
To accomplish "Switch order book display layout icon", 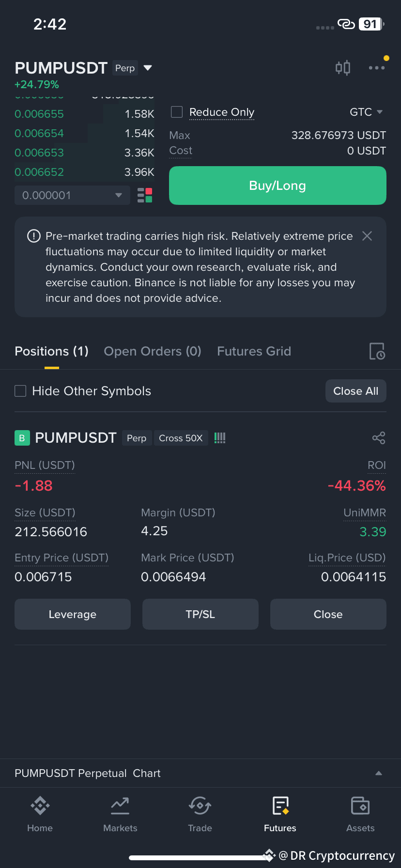I will point(145,195).
